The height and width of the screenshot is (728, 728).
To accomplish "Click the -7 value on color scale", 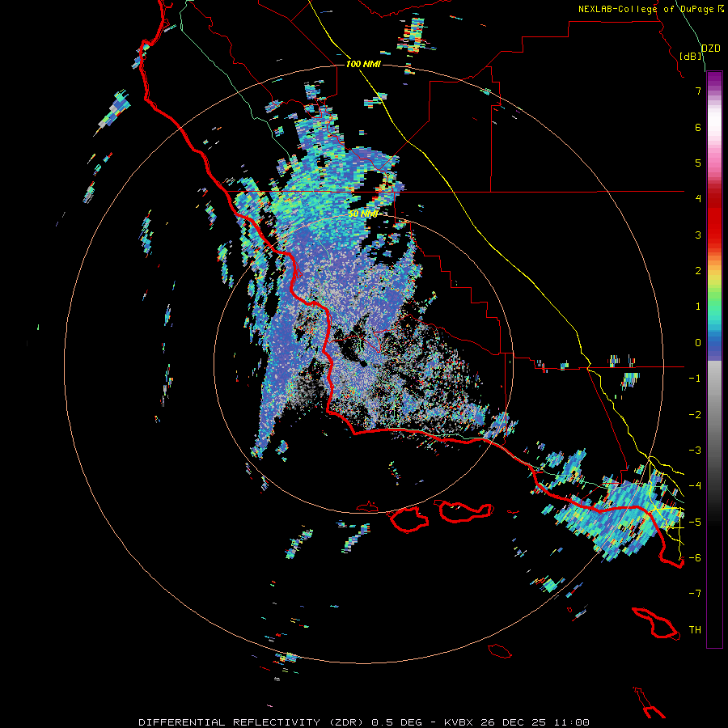I will [x=695, y=594].
